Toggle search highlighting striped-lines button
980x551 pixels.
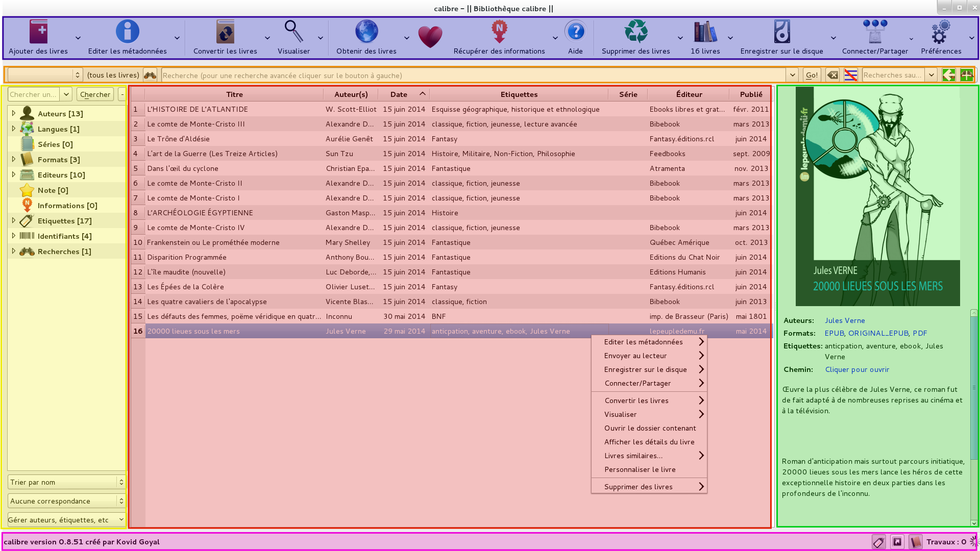[x=850, y=75]
